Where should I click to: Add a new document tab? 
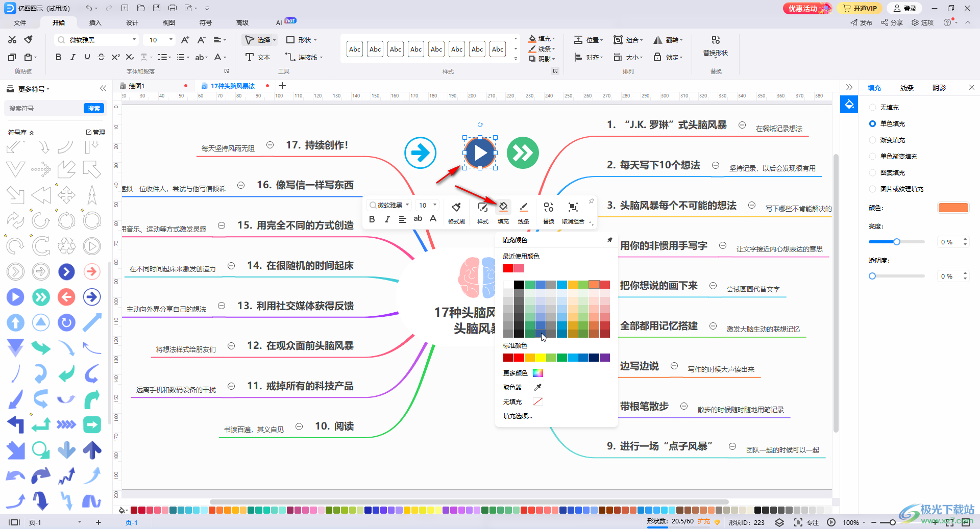click(x=282, y=86)
